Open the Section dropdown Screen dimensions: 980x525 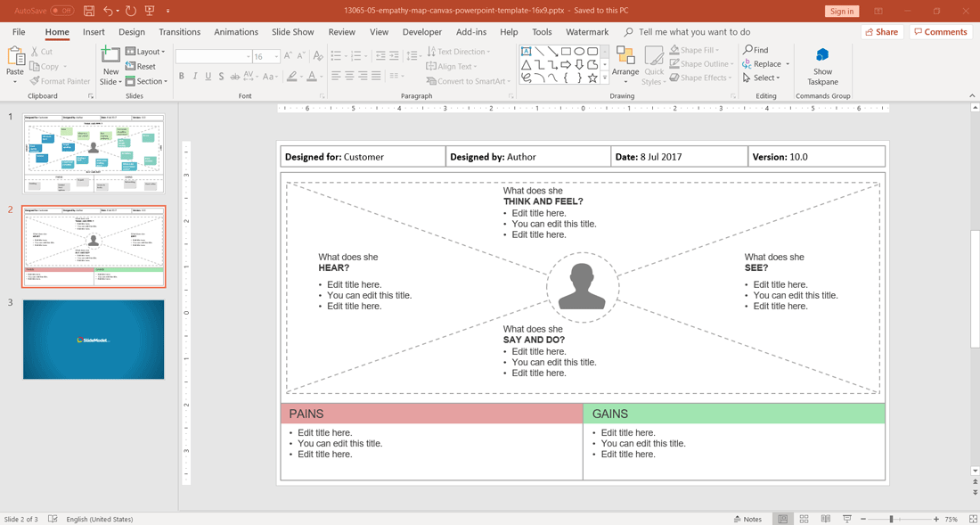click(x=146, y=81)
